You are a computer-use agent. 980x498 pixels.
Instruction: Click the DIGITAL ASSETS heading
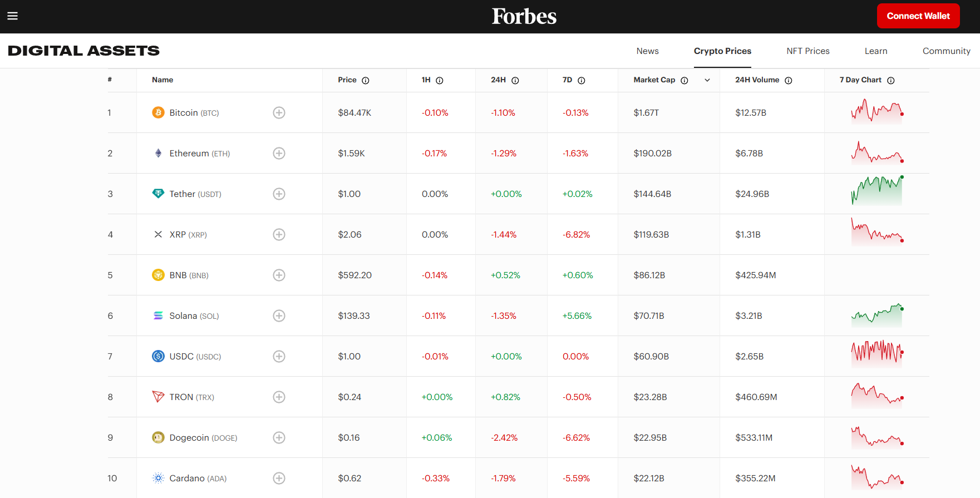[84, 51]
